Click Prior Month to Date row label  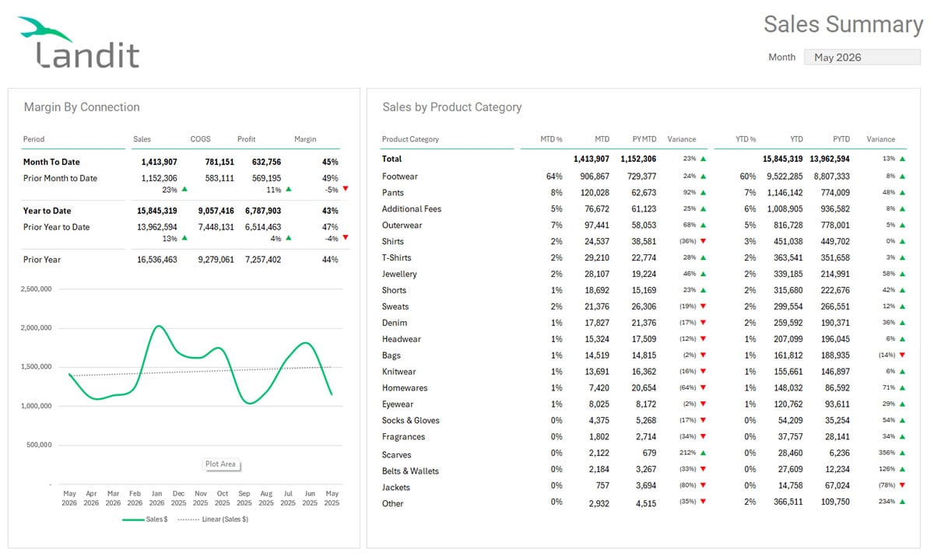tap(60, 178)
